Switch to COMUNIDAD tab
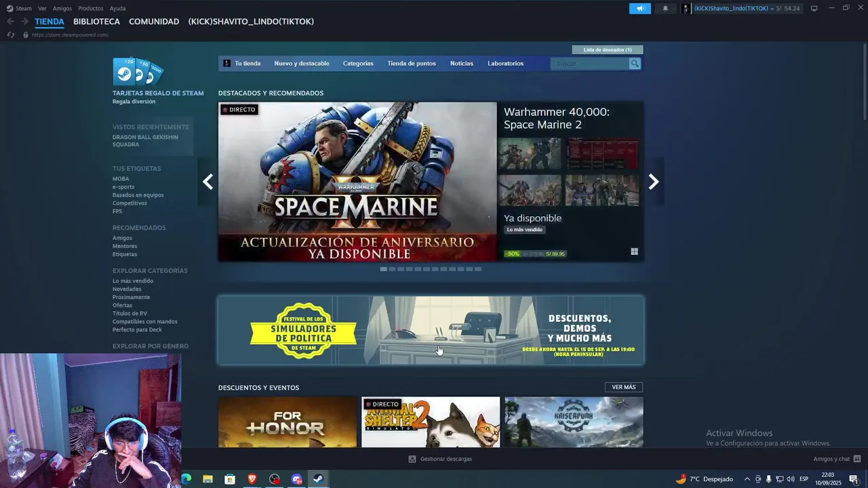The width and height of the screenshot is (868, 488). 154,22
